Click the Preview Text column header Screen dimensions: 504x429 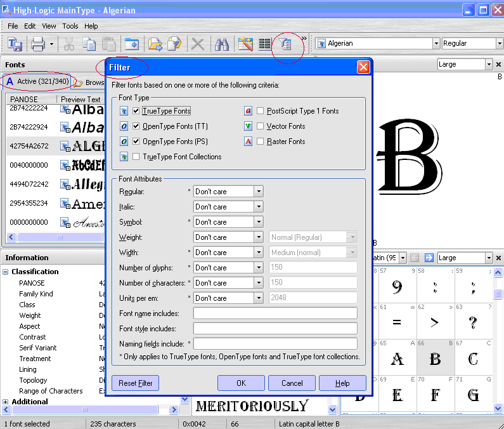coord(81,99)
